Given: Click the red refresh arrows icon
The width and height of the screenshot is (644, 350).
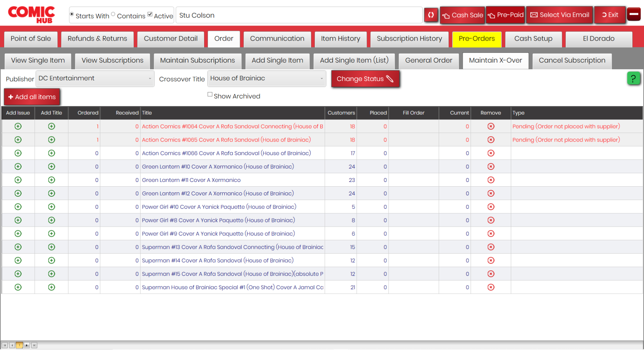Looking at the screenshot, I should (431, 15).
